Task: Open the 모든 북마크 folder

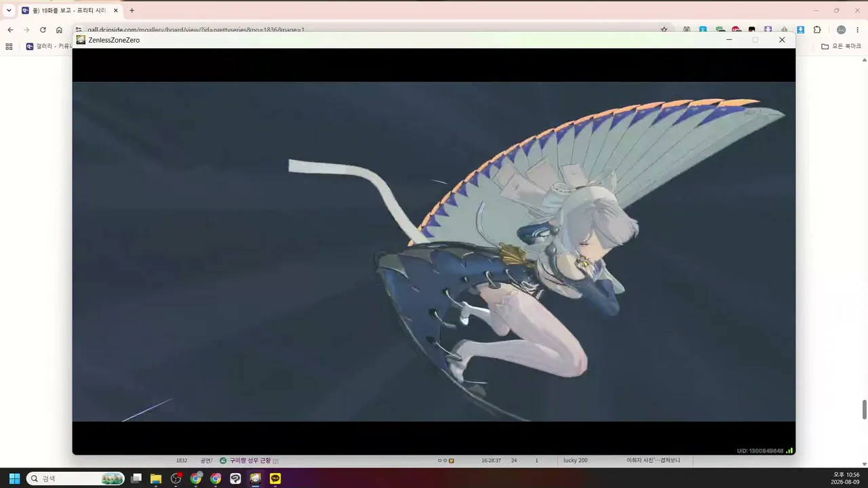Action: 841,46
